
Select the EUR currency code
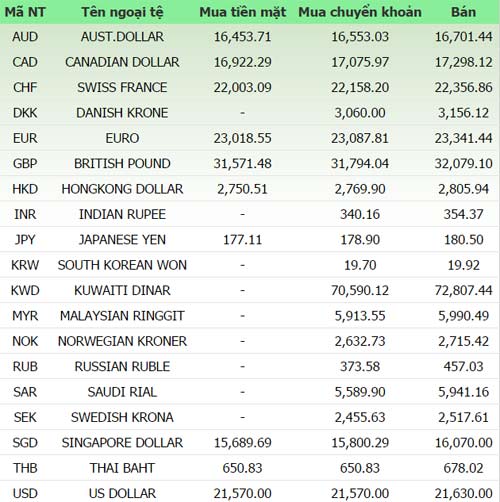[x=25, y=138]
